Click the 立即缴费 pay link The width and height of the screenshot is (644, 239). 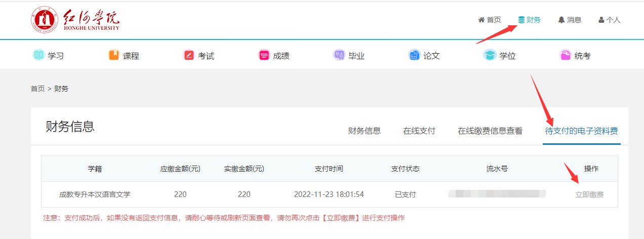[589, 194]
